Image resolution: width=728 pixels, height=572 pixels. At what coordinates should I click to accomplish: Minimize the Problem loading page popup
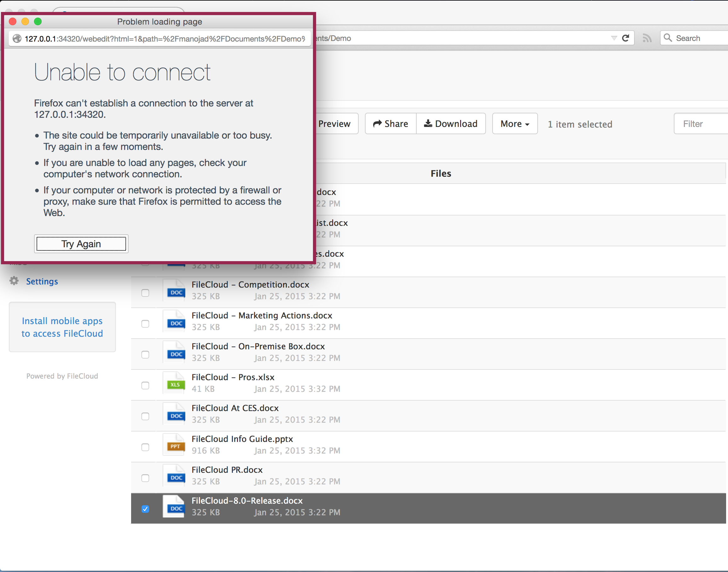pyautogui.click(x=25, y=21)
